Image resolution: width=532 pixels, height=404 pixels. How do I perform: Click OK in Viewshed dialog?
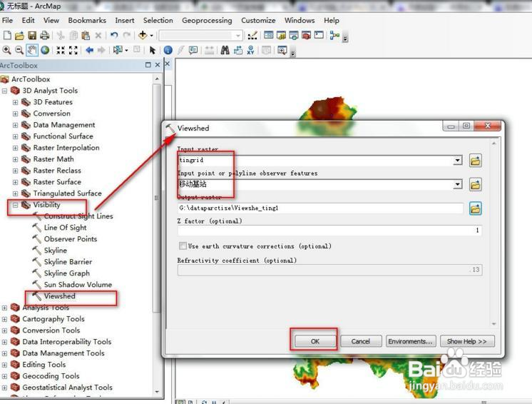(315, 341)
